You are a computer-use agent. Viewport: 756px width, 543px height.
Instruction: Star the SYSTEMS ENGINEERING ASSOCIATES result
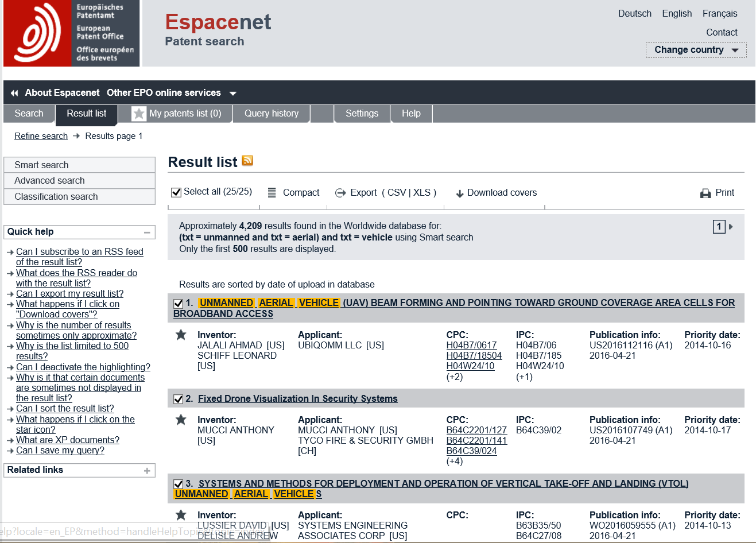(x=181, y=515)
